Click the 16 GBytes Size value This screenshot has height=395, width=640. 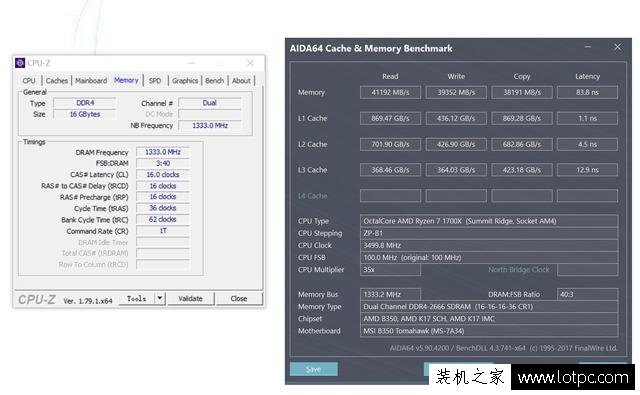tap(85, 114)
